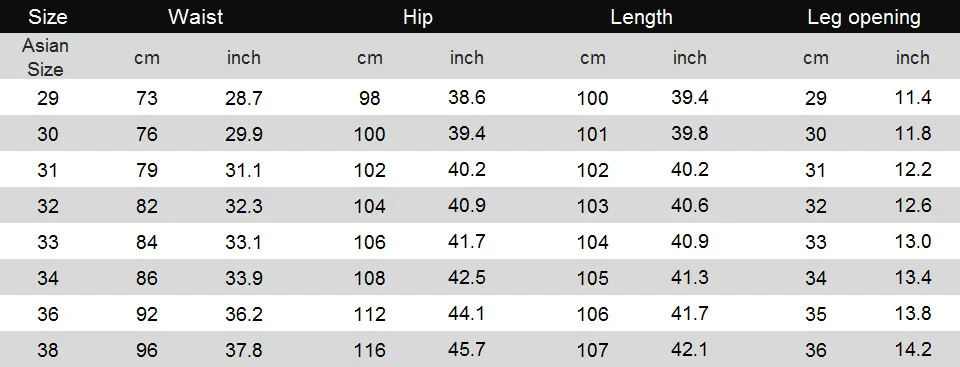Click the Length column header
Viewport: 960px width, 367px height.
pos(641,17)
